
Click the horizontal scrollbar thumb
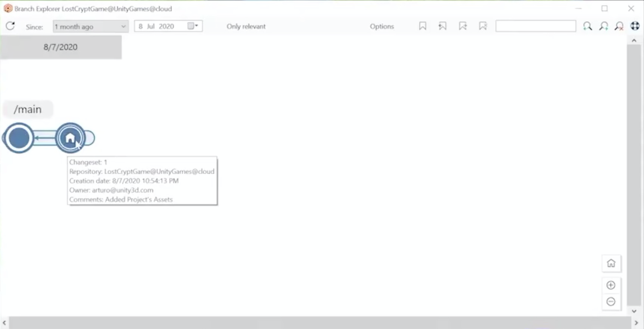click(x=320, y=323)
